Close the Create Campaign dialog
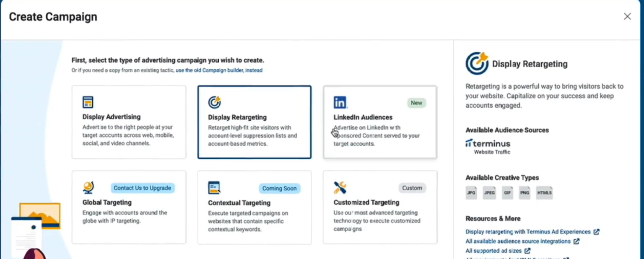Image resolution: width=644 pixels, height=259 pixels. coord(627,16)
